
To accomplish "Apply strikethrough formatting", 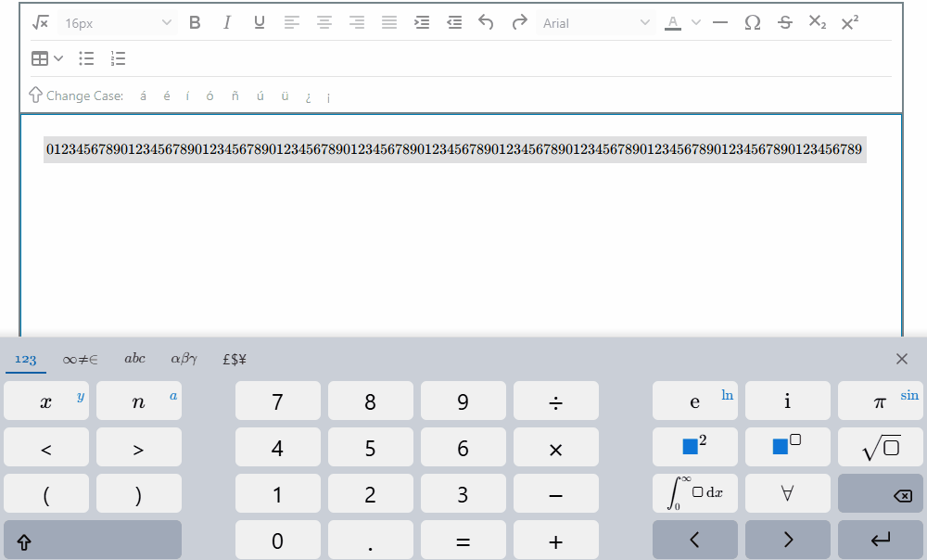I will coord(785,23).
